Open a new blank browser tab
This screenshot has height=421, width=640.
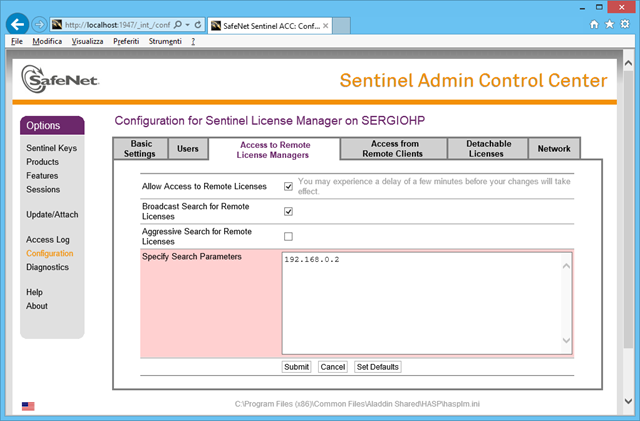point(342,26)
